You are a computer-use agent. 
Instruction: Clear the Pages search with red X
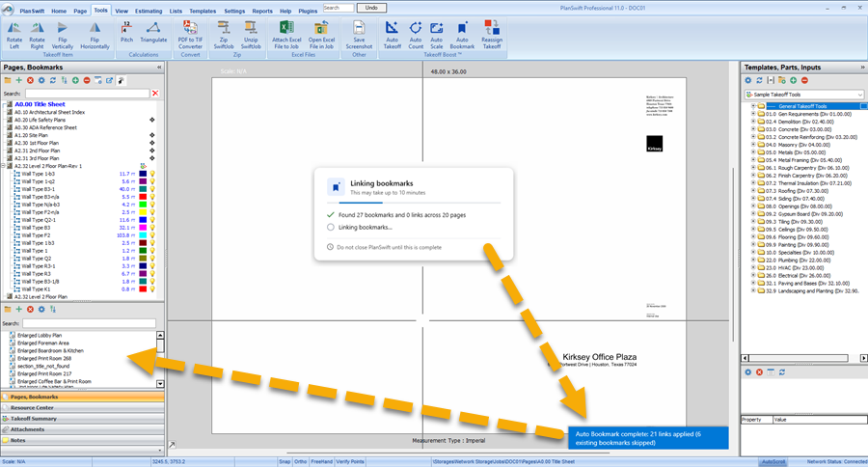(x=155, y=93)
